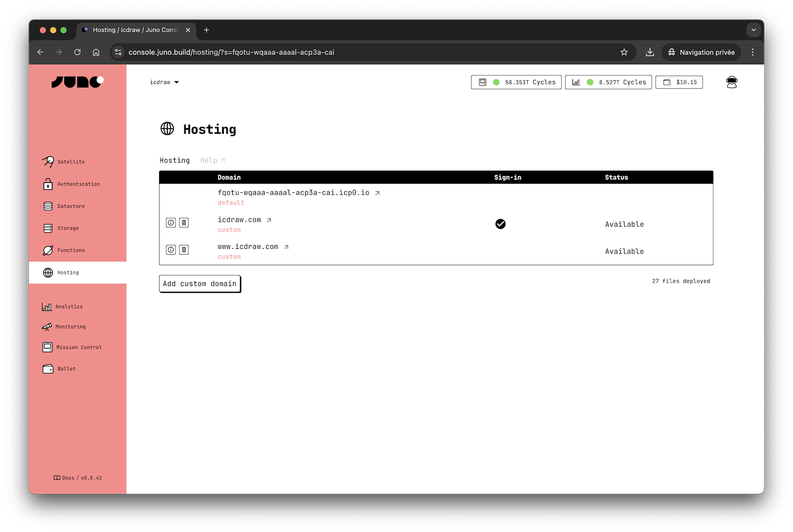Viewport: 793px width, 532px height.
Task: Open the user account avatar menu
Action: pos(732,82)
